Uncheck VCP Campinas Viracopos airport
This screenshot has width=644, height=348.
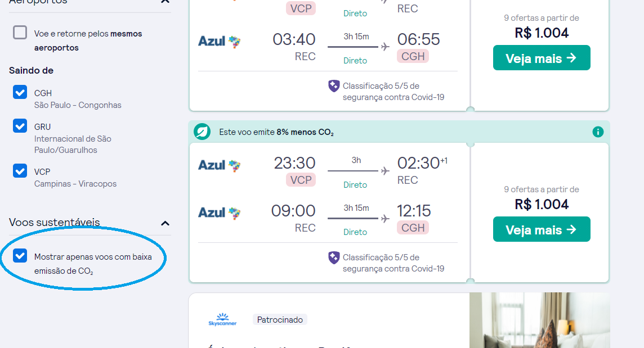(20, 171)
